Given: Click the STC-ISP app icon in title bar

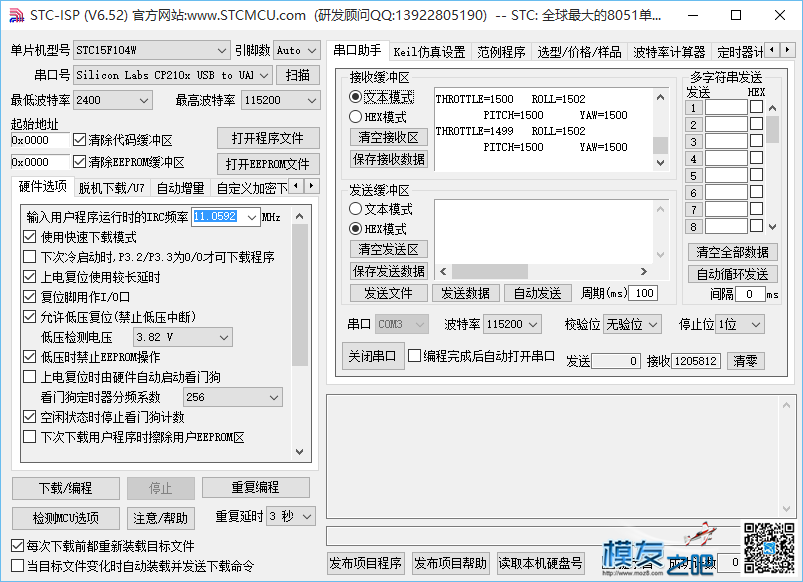Looking at the screenshot, I should [15, 15].
